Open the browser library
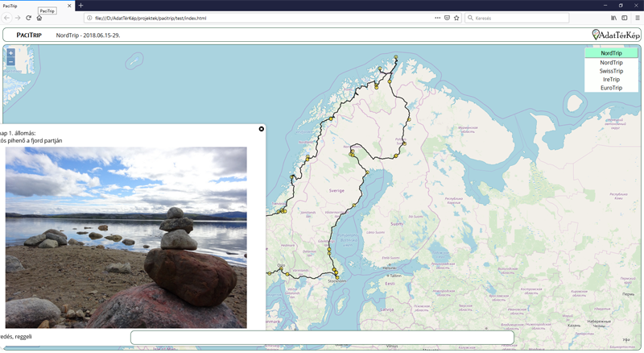The image size is (644, 353). tap(613, 18)
